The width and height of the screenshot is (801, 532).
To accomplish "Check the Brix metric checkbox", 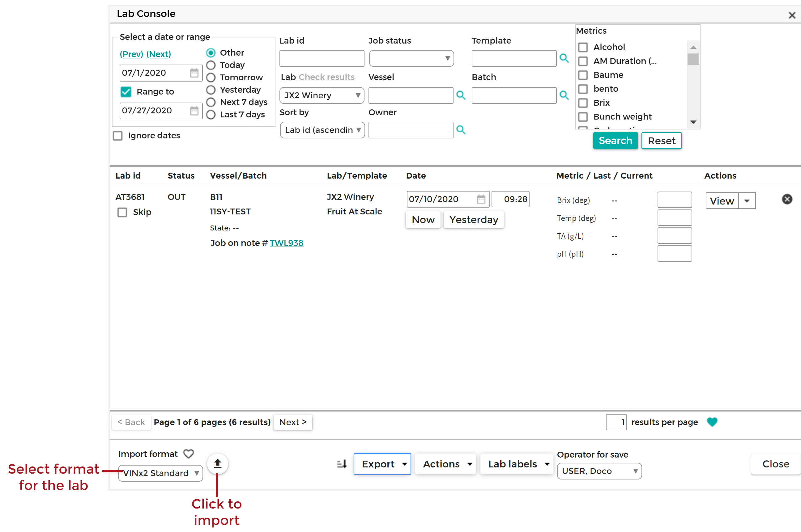I will (583, 103).
